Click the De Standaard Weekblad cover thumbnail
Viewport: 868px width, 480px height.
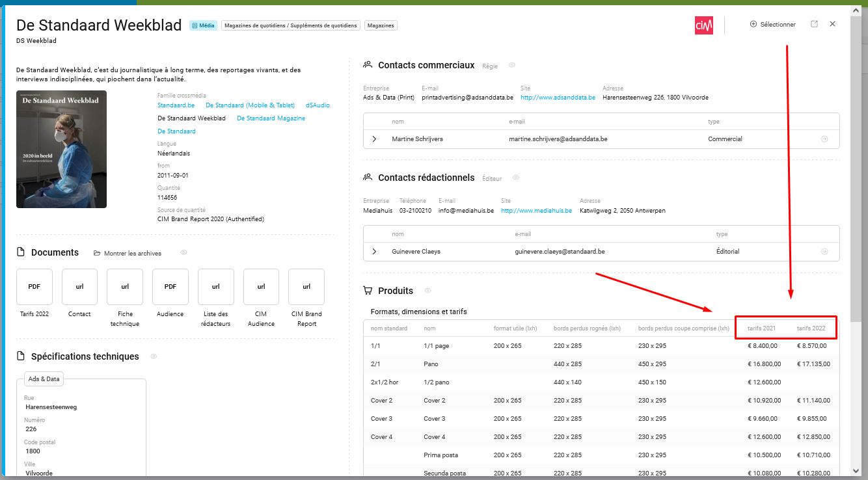(61, 149)
